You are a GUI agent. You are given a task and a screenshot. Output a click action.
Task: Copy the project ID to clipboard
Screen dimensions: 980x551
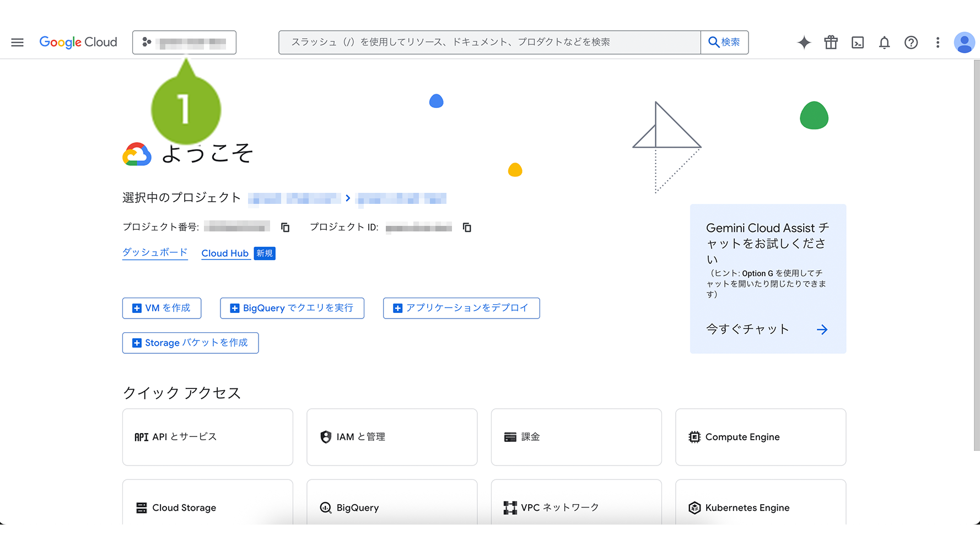[x=467, y=227]
